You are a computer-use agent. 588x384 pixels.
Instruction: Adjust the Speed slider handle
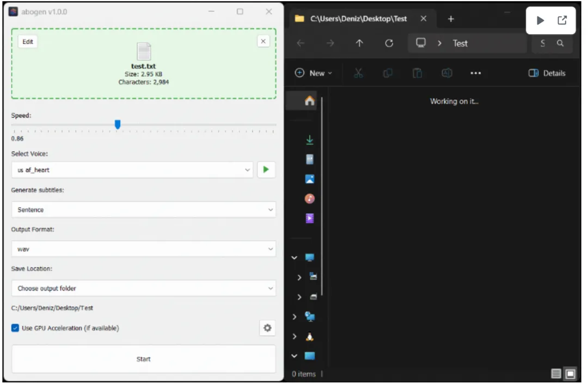pyautogui.click(x=118, y=125)
